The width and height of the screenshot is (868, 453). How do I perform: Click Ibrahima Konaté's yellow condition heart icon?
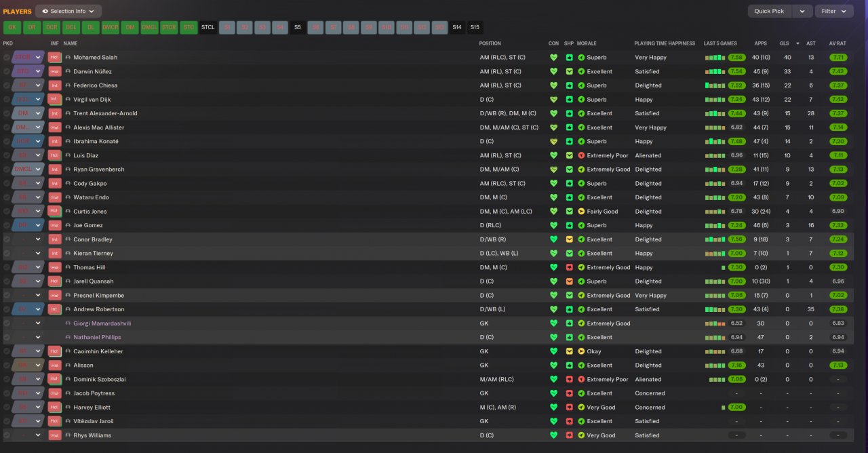pos(553,142)
